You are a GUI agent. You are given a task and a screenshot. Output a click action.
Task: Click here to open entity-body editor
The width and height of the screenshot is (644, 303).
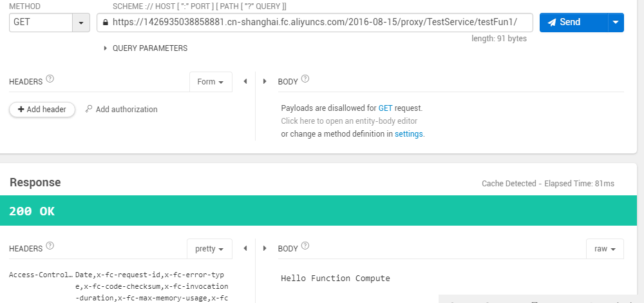348,121
